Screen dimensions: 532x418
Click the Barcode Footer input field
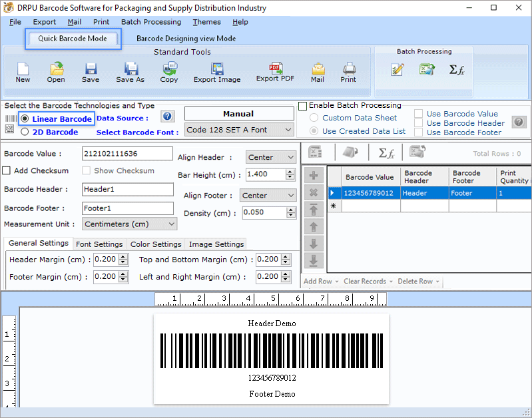[128, 208]
